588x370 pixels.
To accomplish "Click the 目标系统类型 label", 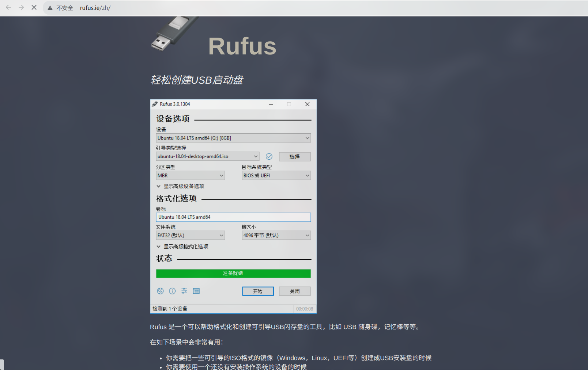I will pyautogui.click(x=257, y=167).
